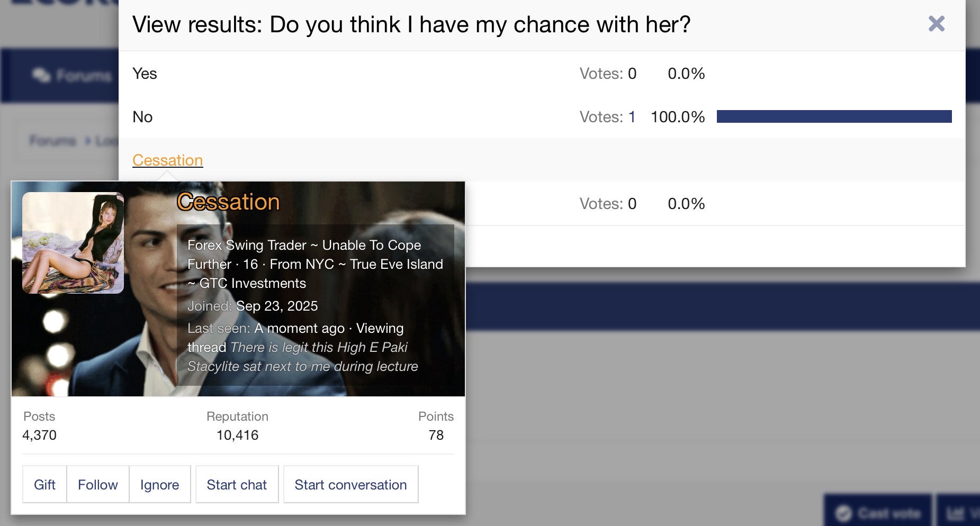Close the View results poll dialog

936,24
